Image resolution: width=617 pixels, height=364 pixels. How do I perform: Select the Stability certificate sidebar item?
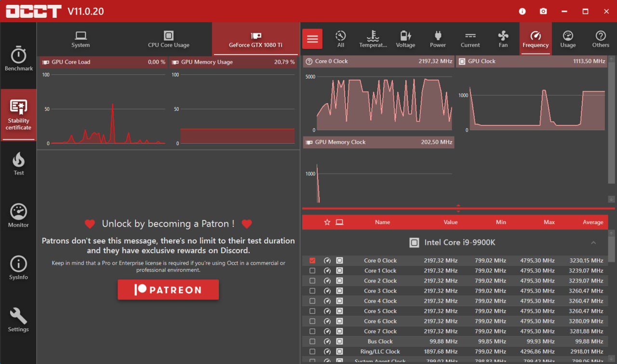(x=18, y=115)
